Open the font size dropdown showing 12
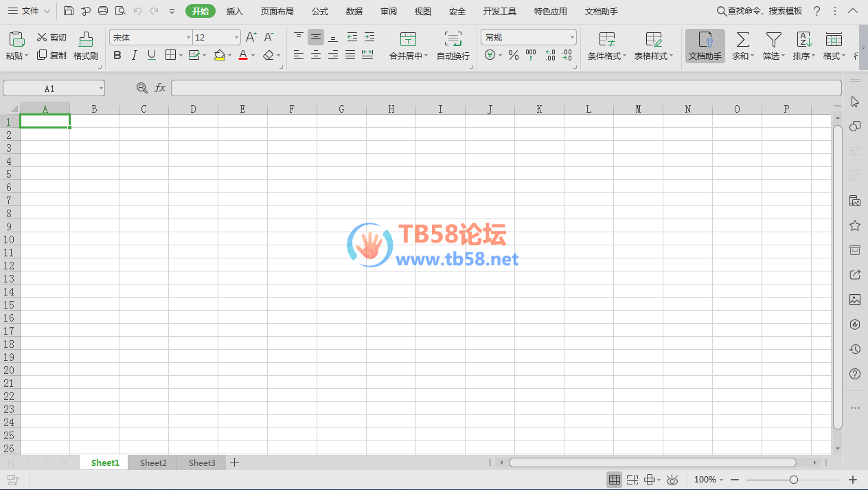 pos(237,37)
